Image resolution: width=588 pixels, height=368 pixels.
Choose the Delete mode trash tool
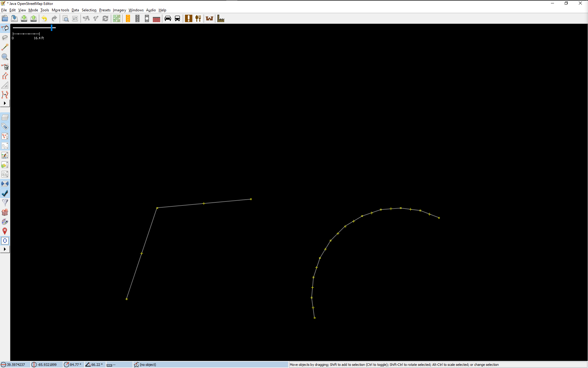pyautogui.click(x=5, y=67)
